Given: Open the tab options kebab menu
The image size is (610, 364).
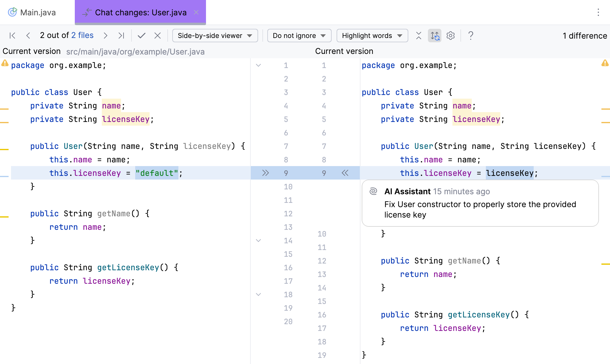Looking at the screenshot, I should click(598, 12).
